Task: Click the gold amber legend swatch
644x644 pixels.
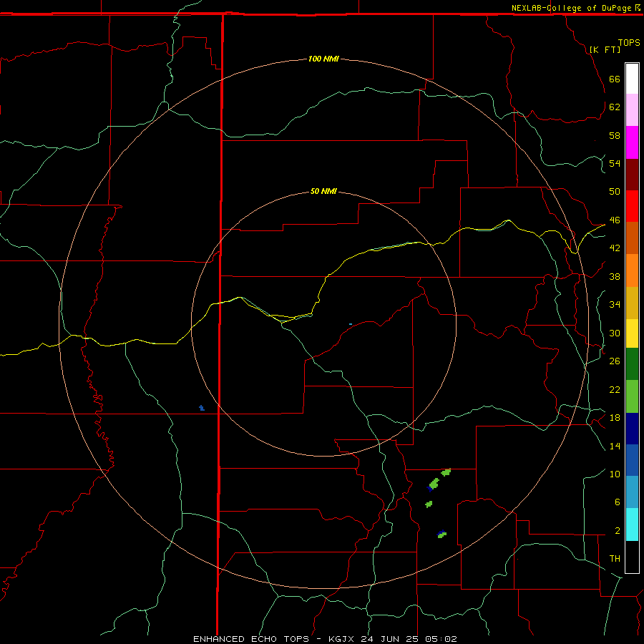Action: coord(632,302)
